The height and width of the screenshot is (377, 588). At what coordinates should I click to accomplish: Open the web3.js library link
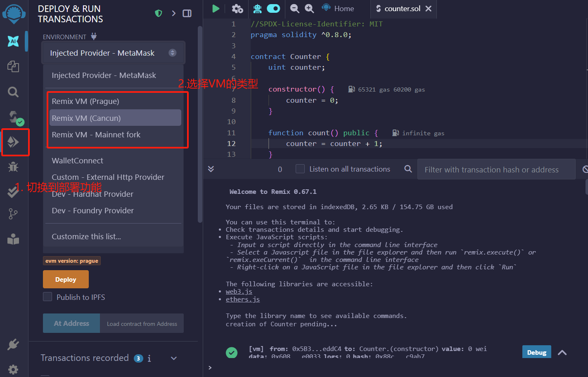[x=239, y=292]
